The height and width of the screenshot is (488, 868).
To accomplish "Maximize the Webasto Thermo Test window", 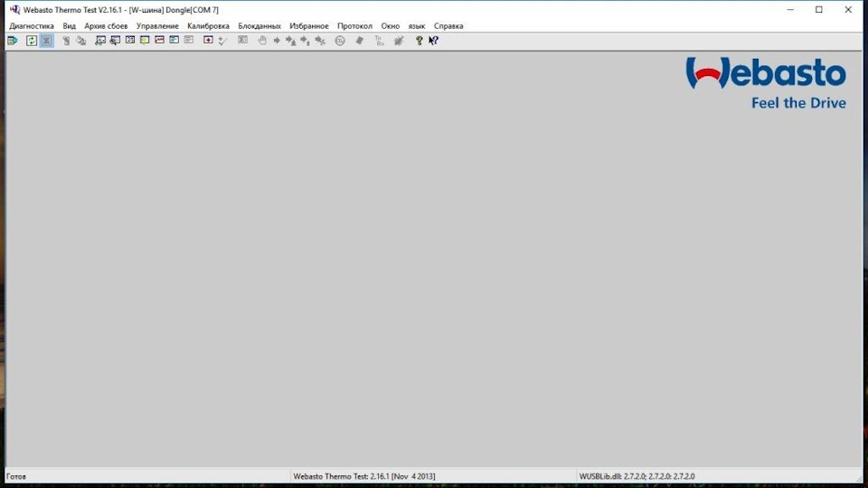I will pos(819,9).
